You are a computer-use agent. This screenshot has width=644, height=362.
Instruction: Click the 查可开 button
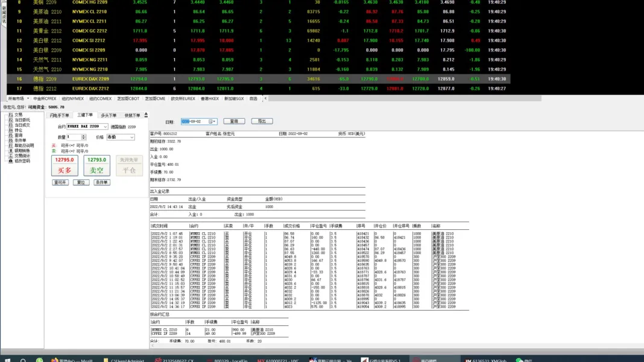(60, 182)
